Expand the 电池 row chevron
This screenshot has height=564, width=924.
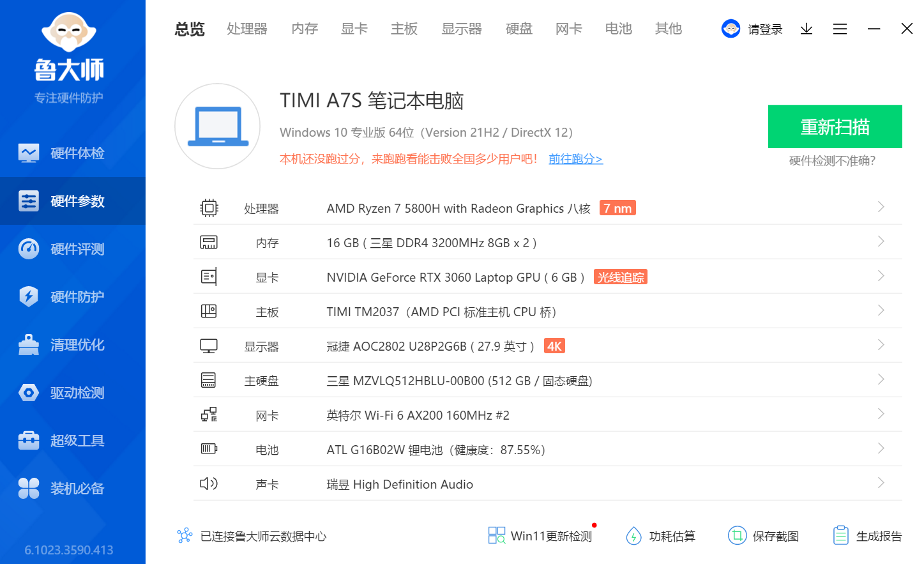click(881, 448)
